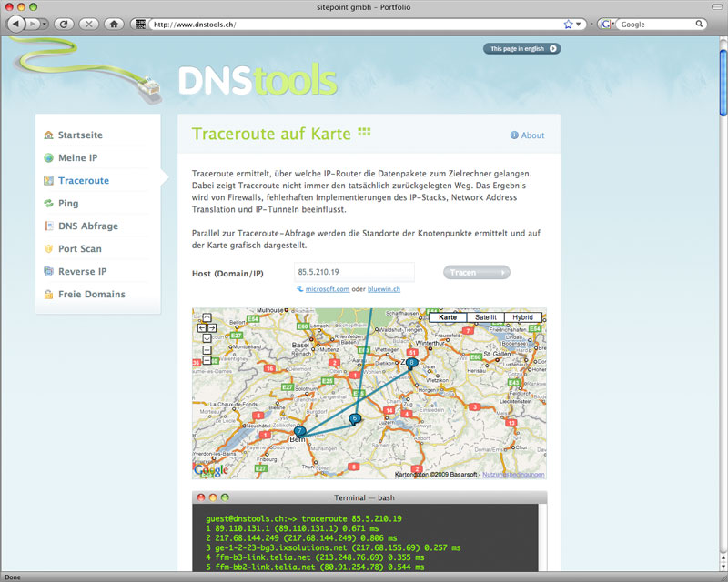The height and width of the screenshot is (582, 728).
Task: Go back with the browser back arrow
Action: point(15,24)
